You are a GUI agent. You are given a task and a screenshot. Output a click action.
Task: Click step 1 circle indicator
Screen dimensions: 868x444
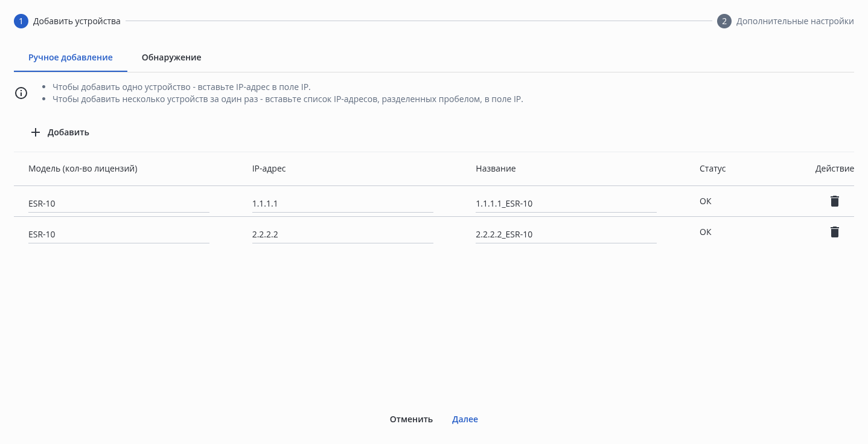pos(21,21)
